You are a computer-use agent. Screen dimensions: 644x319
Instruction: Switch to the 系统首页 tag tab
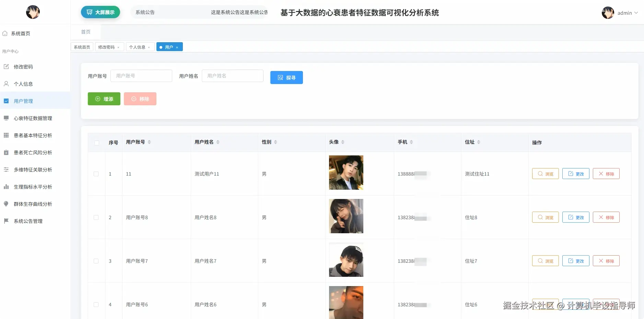(x=82, y=47)
